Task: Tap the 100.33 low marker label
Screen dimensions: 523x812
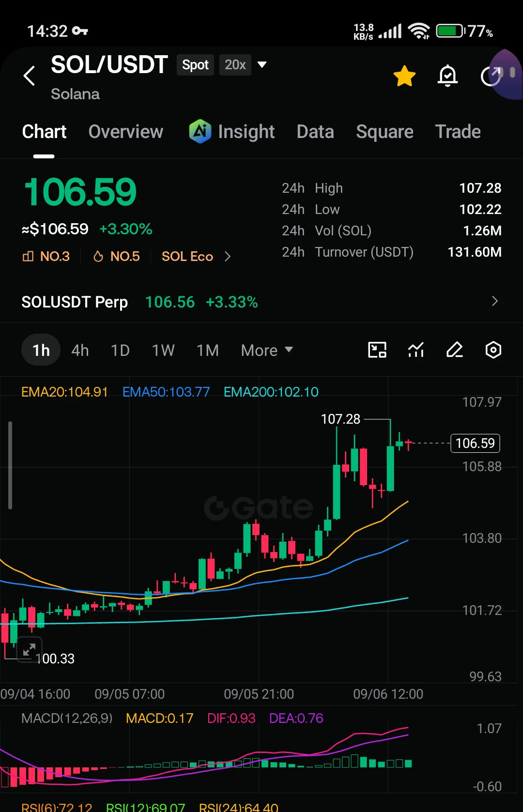Action: tap(55, 659)
